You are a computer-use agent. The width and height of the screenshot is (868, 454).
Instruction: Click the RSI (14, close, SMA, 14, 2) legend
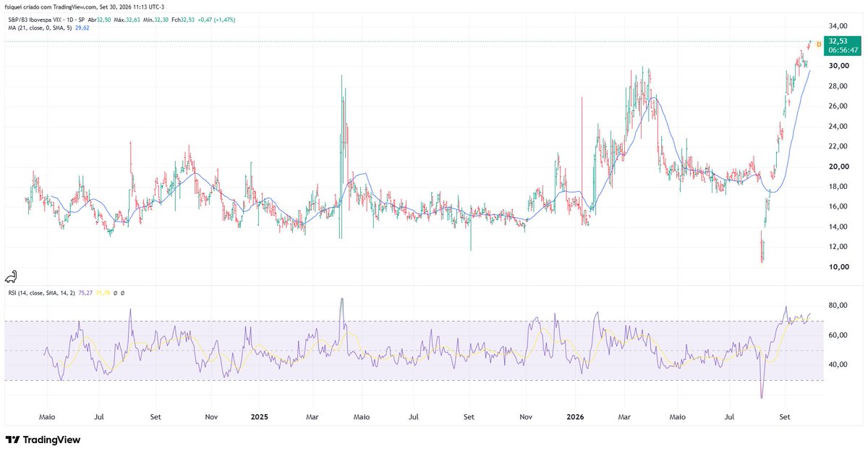tap(41, 292)
